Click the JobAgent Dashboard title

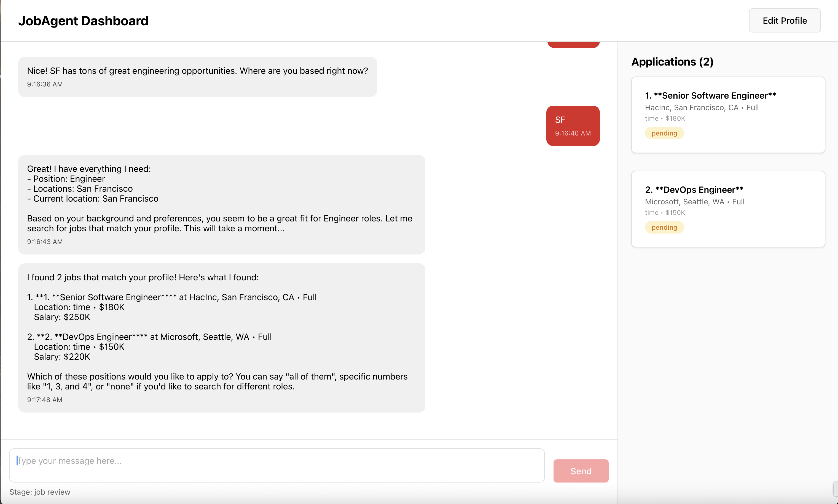83,21
